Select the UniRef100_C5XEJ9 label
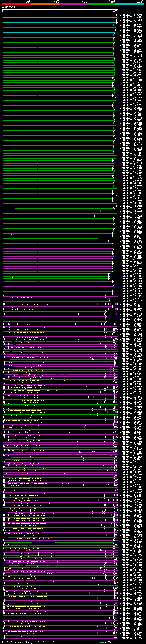The height and width of the screenshot is (644, 146). tap(131, 336)
